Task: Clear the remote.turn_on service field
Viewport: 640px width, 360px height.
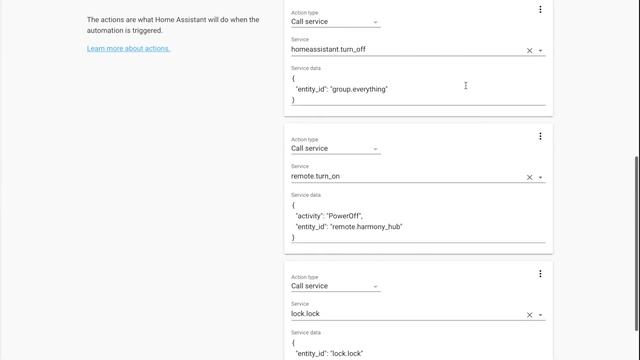Action: [x=529, y=178]
